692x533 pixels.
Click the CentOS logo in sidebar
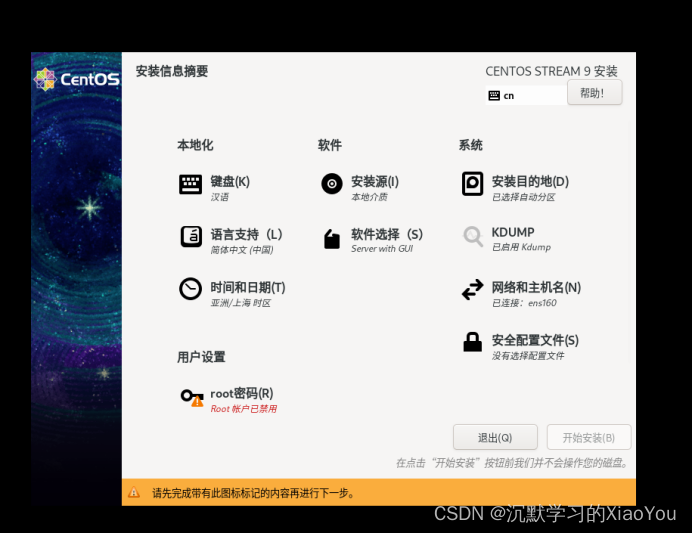click(77, 79)
